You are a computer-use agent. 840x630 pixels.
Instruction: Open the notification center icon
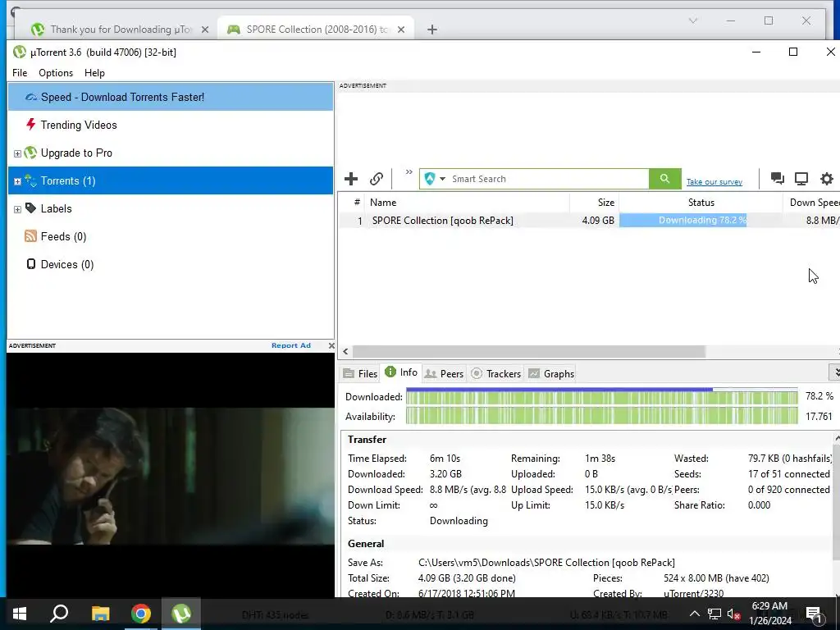click(x=814, y=614)
